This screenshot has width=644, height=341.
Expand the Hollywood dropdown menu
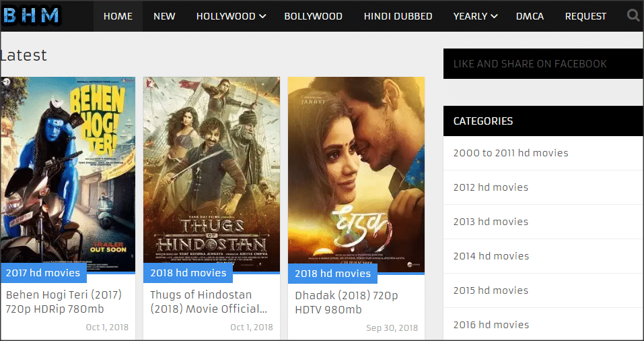[231, 16]
